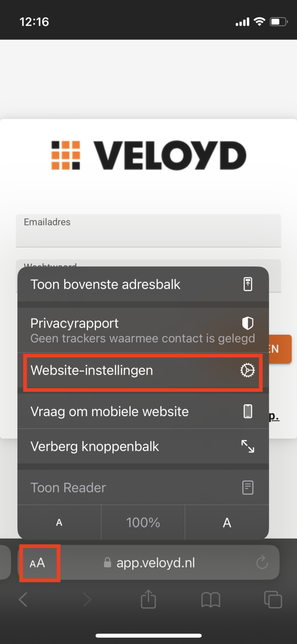Select Toon Reader from the menu

pyautogui.click(x=143, y=487)
